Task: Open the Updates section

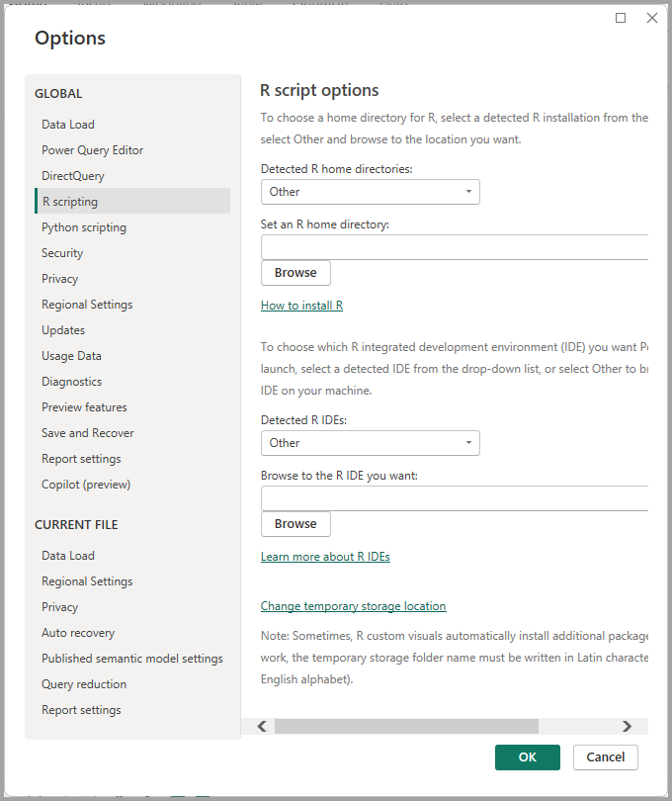Action: (x=63, y=330)
